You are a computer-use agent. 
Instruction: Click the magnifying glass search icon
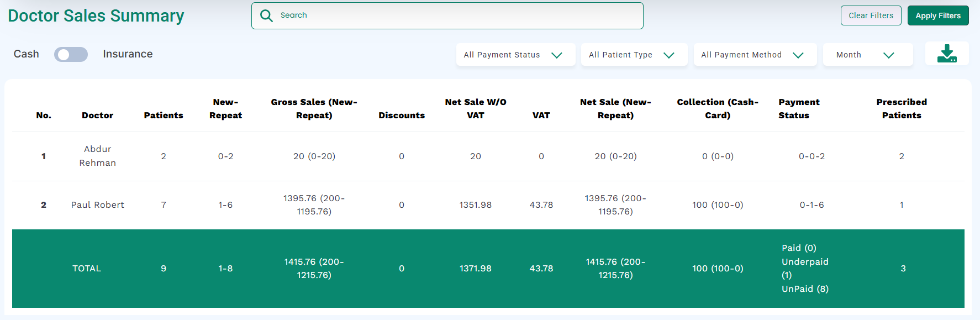tap(266, 15)
